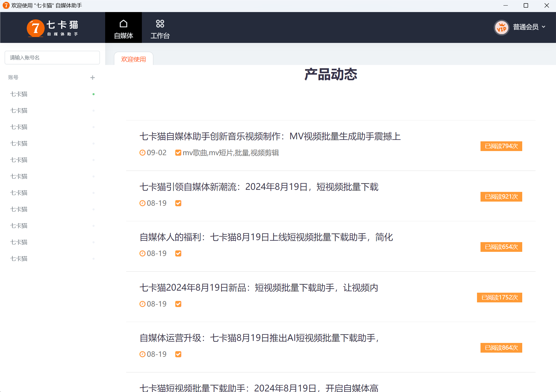556x392 pixels.
Task: Click the clock icon beside 09-02
Action: click(x=142, y=153)
